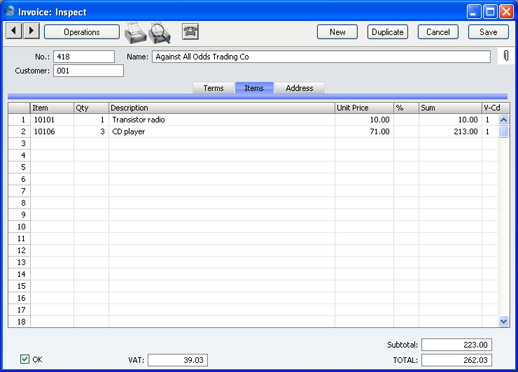The width and height of the screenshot is (518, 372).
Task: Select row number 1 header
Action: pos(19,120)
